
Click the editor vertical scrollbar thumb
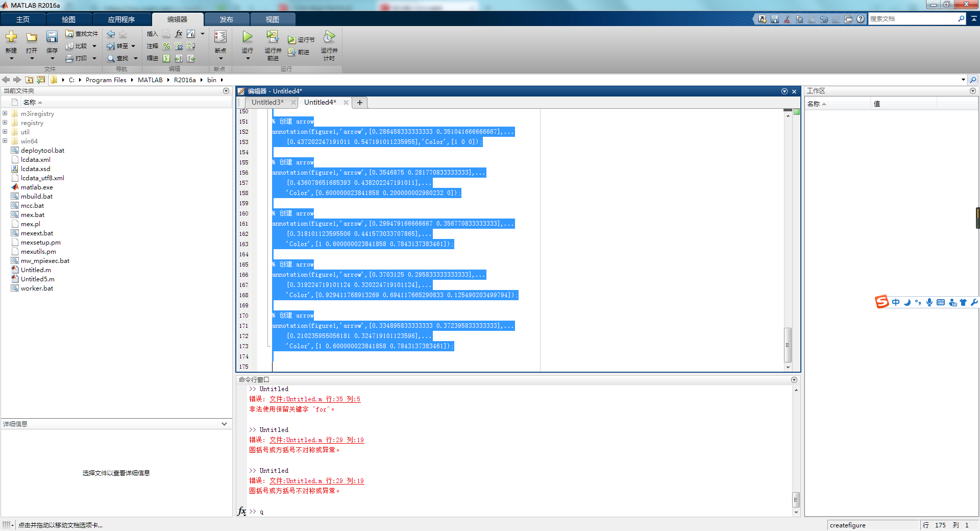788,345
